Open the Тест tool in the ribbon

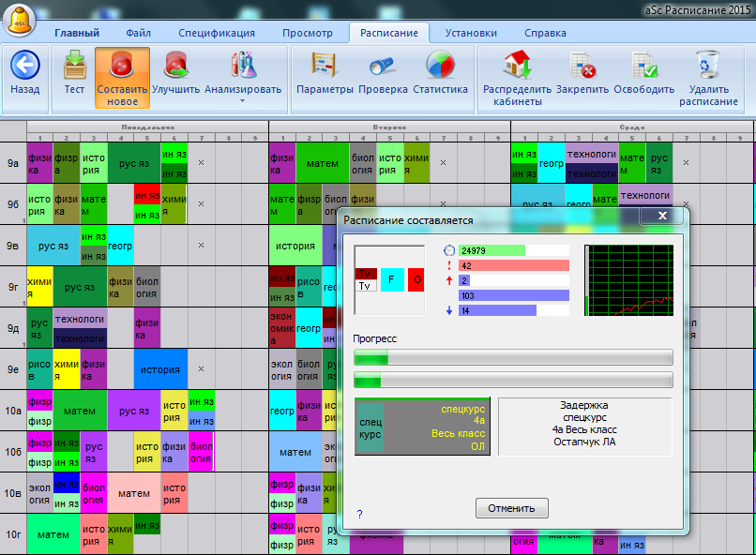[74, 66]
